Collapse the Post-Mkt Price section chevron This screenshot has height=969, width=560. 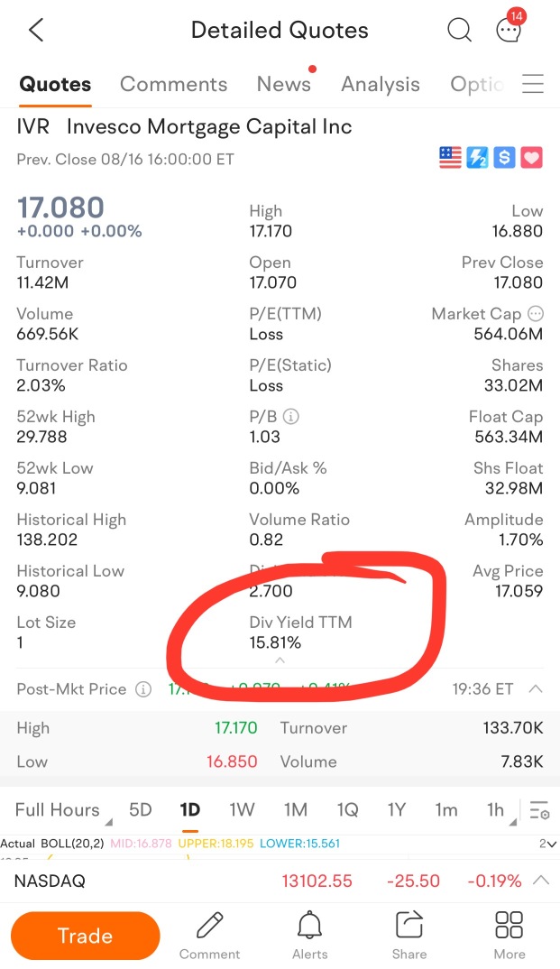coord(536,688)
